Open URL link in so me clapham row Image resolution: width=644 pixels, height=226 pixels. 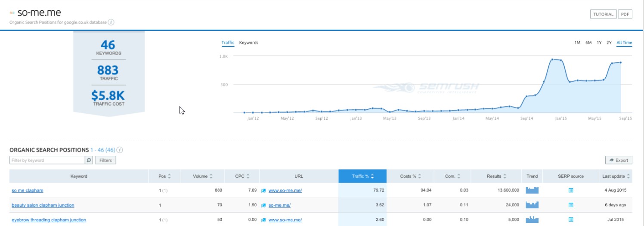pos(285,190)
